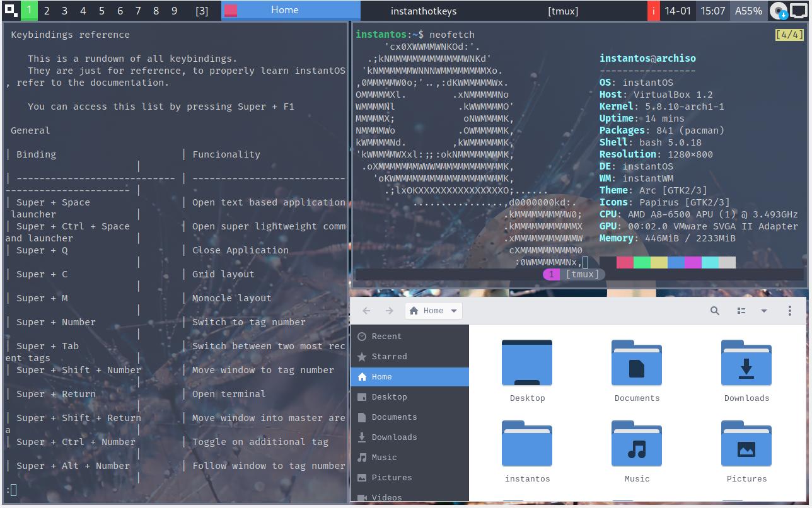The image size is (812, 508).
Task: Focus the Home window title in the bar
Action: (x=291, y=11)
